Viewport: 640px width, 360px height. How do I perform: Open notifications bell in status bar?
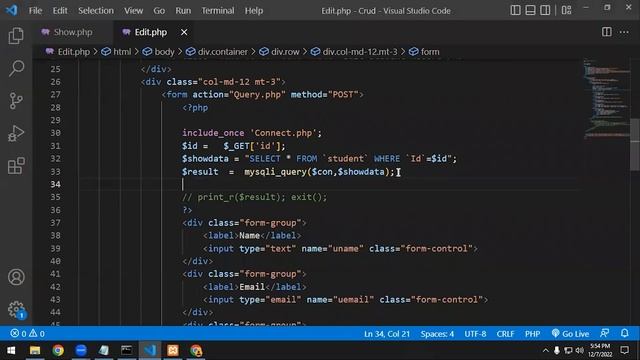624,333
